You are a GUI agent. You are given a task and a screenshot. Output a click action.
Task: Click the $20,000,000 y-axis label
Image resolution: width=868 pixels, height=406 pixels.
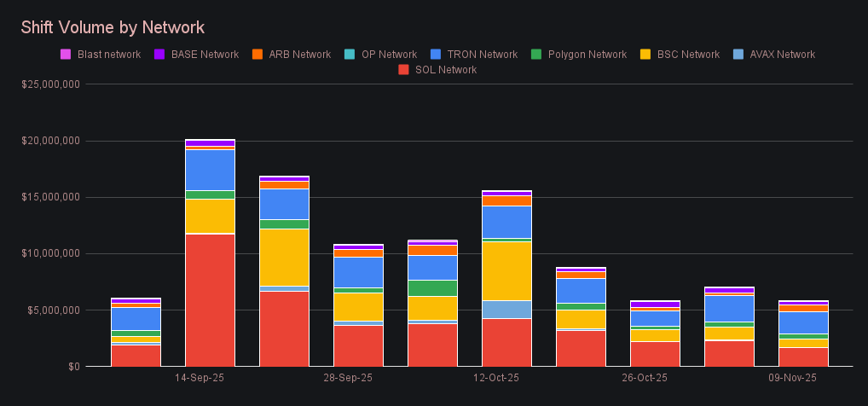point(50,141)
